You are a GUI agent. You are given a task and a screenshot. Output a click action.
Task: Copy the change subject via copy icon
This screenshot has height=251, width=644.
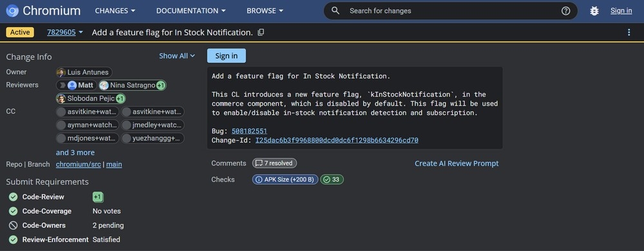pyautogui.click(x=261, y=32)
